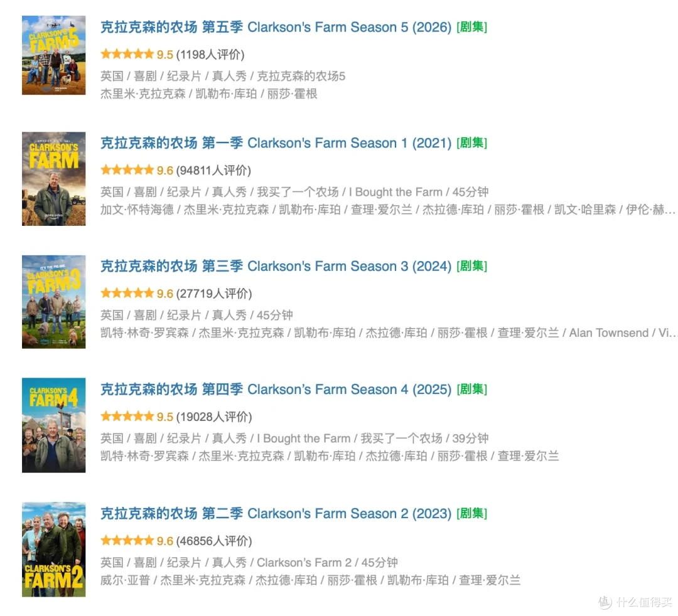The width and height of the screenshot is (678, 616).
Task: Click the Clarkson's Farm 5 poster thumbnail
Action: (53, 55)
